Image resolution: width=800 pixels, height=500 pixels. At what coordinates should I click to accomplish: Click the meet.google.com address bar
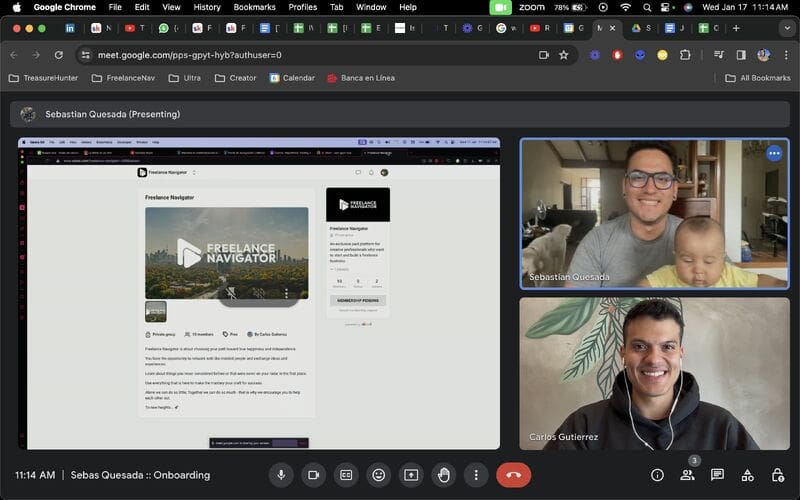300,55
